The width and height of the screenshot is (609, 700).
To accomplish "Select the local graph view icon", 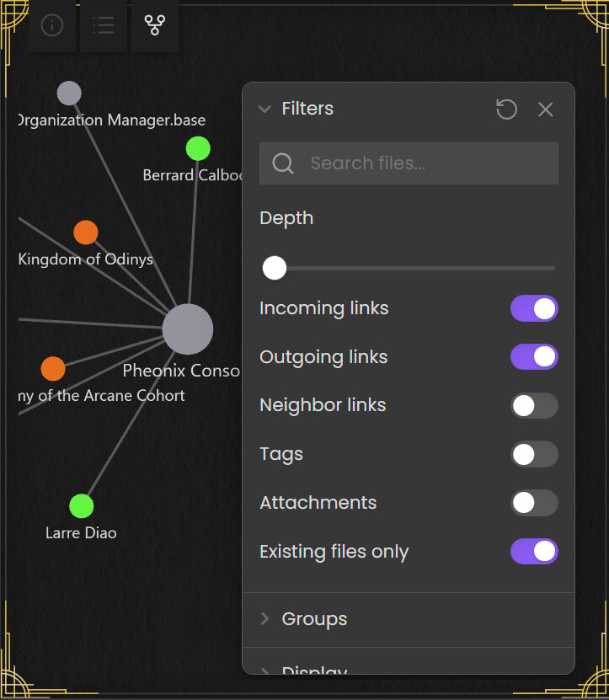I will pyautogui.click(x=155, y=26).
